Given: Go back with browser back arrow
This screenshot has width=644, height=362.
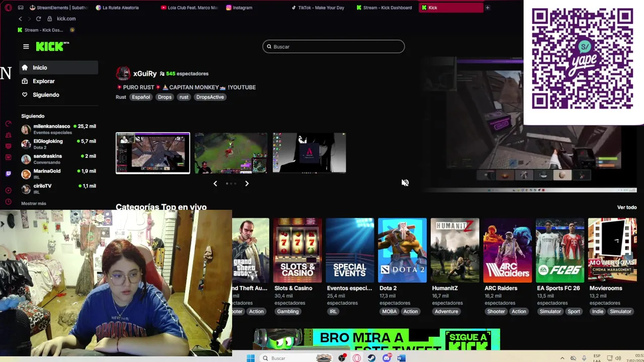Looking at the screenshot, I should 20,19.
